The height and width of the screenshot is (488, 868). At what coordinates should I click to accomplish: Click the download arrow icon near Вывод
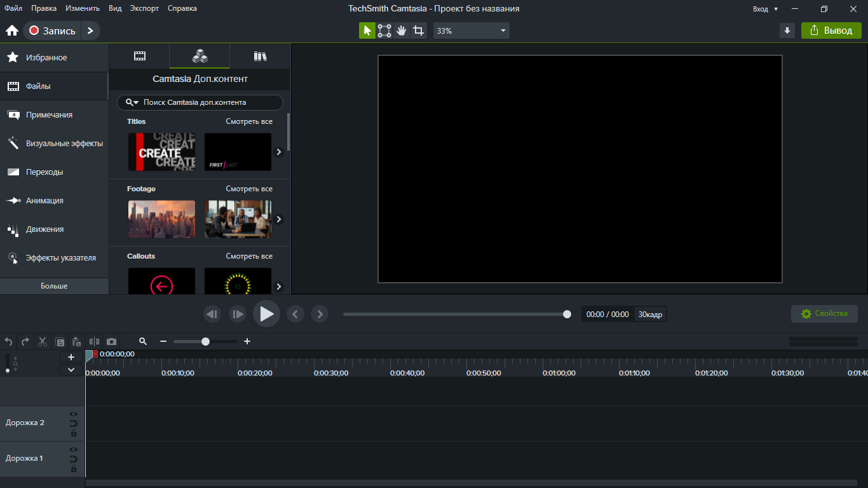(787, 30)
